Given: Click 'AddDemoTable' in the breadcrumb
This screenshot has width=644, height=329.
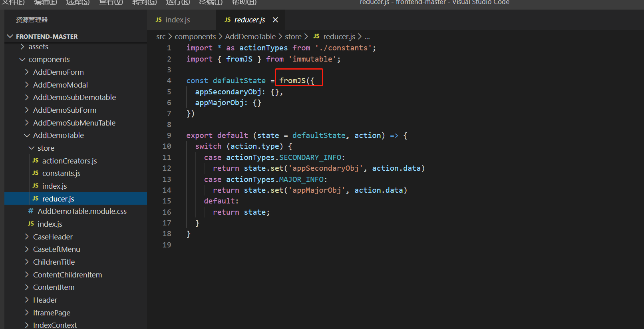Looking at the screenshot, I should pos(250,36).
